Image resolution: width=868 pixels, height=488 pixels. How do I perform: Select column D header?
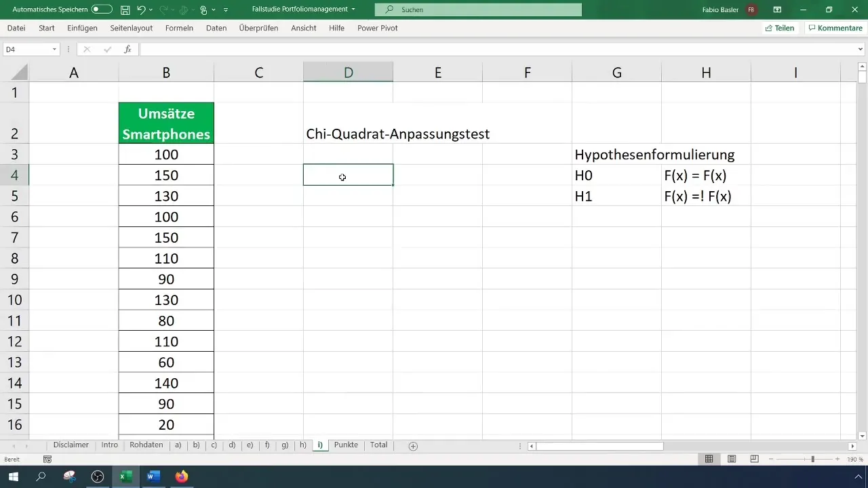click(x=348, y=73)
